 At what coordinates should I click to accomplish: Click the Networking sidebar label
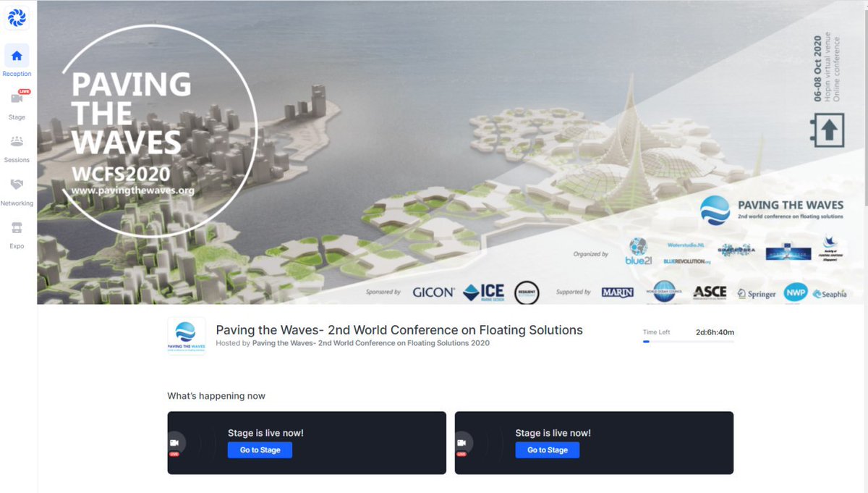pos(17,203)
